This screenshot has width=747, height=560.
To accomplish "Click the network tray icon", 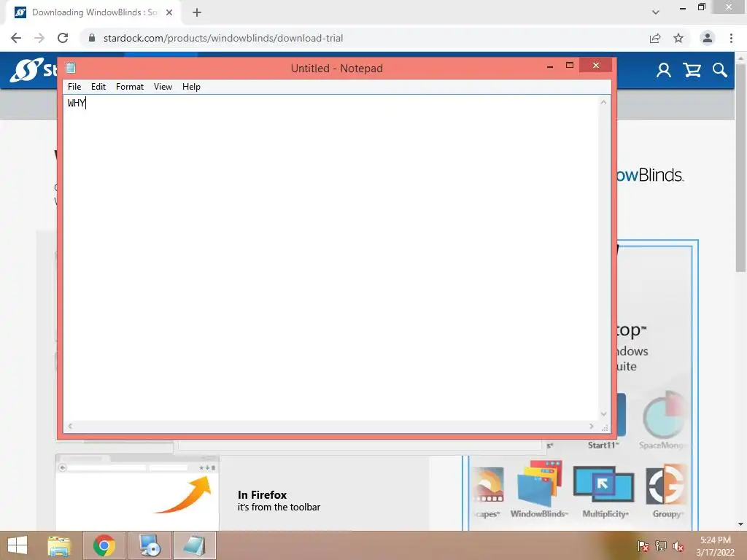I will click(x=661, y=546).
